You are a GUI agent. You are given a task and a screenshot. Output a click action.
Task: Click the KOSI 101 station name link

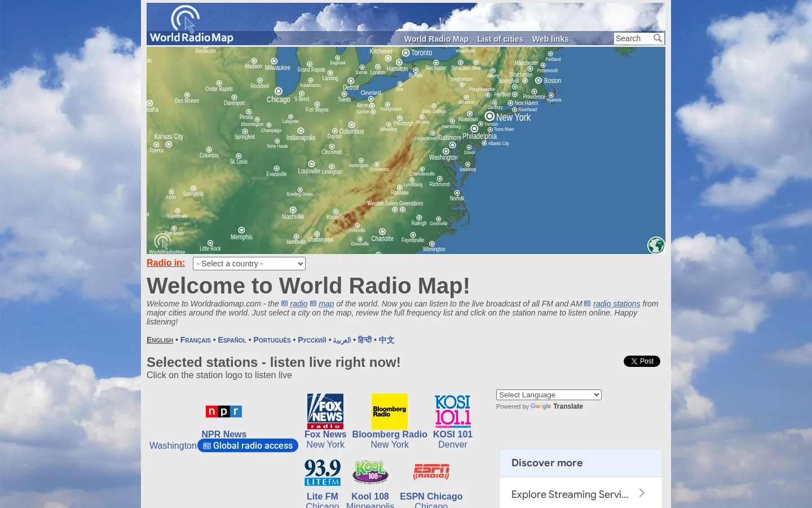point(453,434)
